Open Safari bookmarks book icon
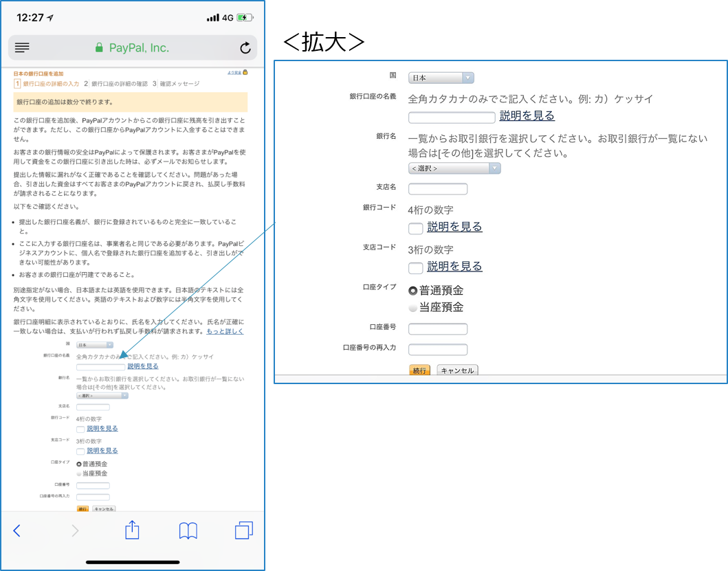728x571 pixels. point(188,530)
